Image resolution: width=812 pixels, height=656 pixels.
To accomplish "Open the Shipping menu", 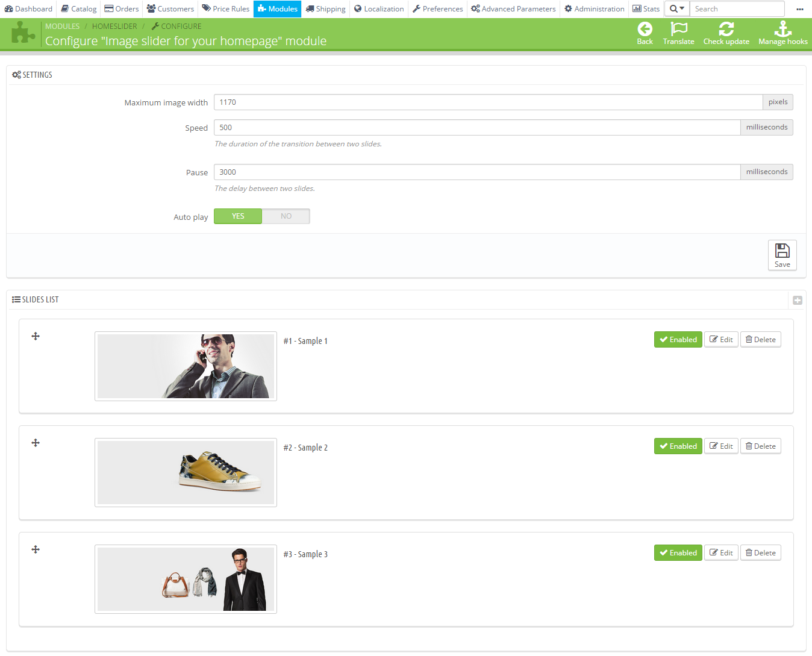I will [326, 8].
